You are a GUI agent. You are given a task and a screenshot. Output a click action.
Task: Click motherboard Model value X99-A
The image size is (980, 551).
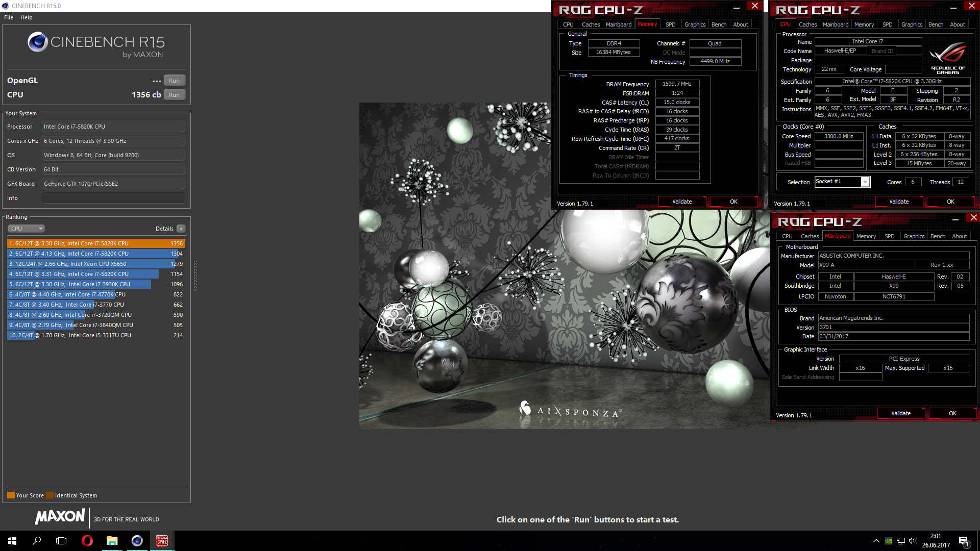pos(866,265)
